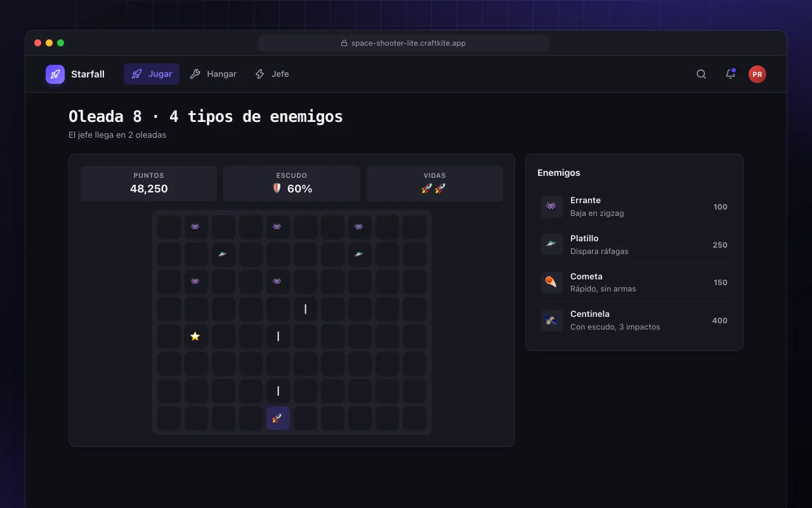Screen dimensions: 812x508
Task: Click the Platillo saucer icon in Enemigos list
Action: point(551,244)
